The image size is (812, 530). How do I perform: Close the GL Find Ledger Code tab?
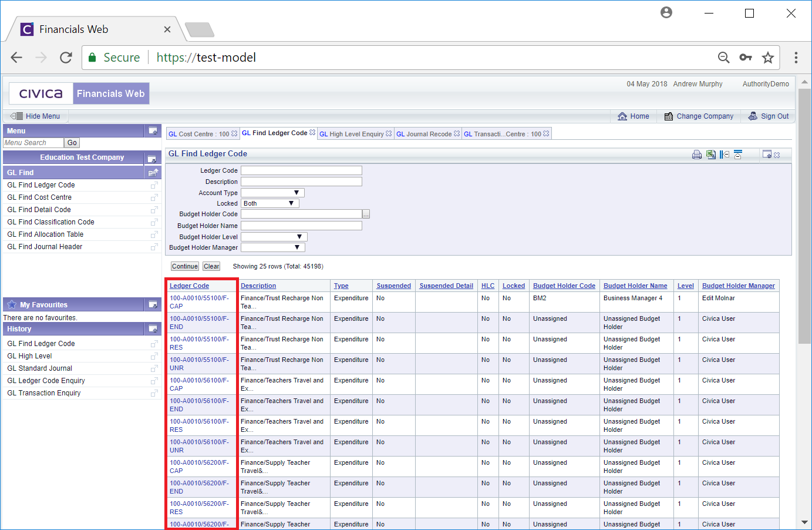[312, 133]
